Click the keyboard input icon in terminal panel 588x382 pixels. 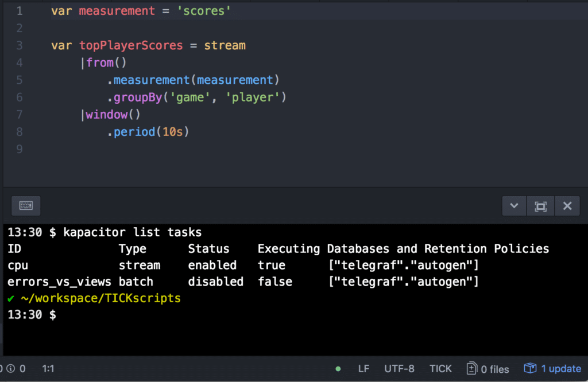pos(26,205)
